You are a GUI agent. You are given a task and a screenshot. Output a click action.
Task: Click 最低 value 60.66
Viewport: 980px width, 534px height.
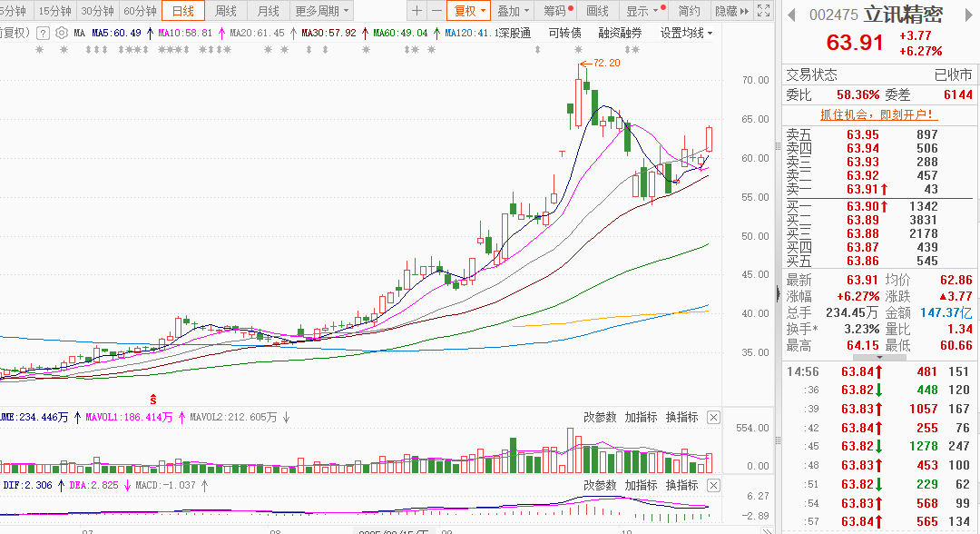(955, 345)
